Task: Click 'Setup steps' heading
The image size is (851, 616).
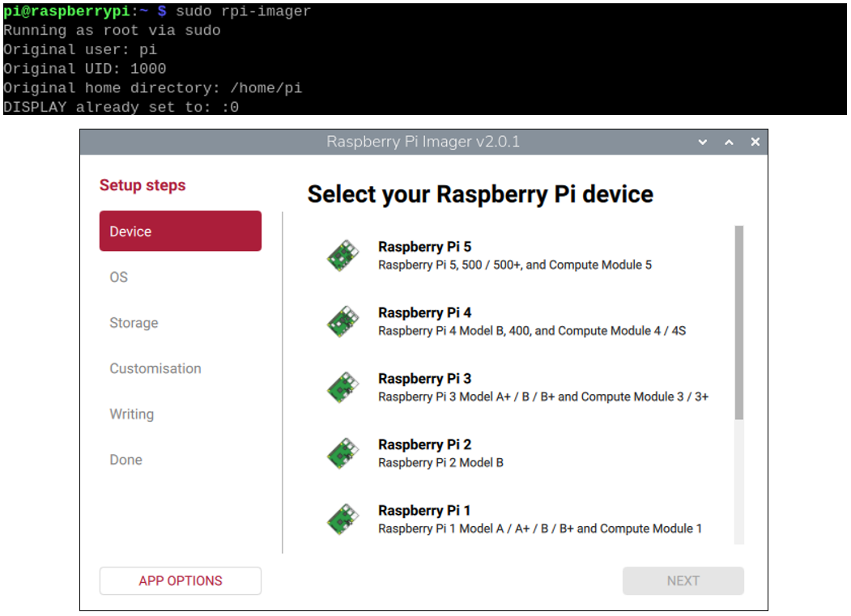Action: coord(143,185)
